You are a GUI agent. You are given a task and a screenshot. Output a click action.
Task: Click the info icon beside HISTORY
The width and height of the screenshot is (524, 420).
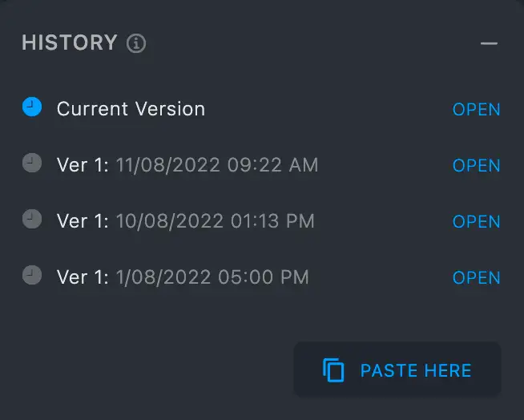pos(137,43)
